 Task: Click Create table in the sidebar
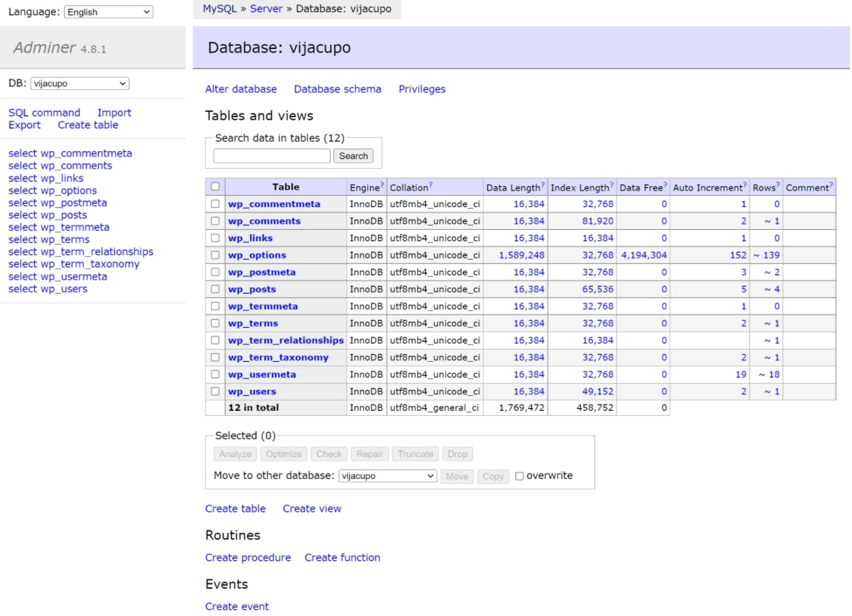88,125
